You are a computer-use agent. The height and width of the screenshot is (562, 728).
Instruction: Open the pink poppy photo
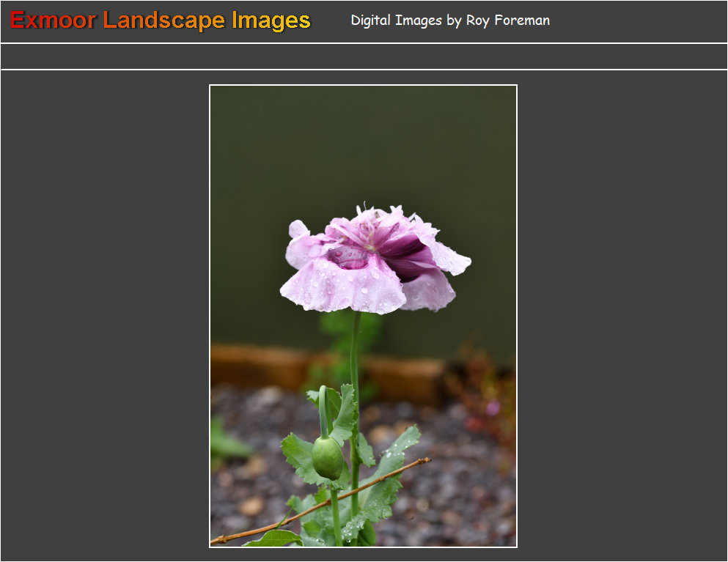coord(363,316)
